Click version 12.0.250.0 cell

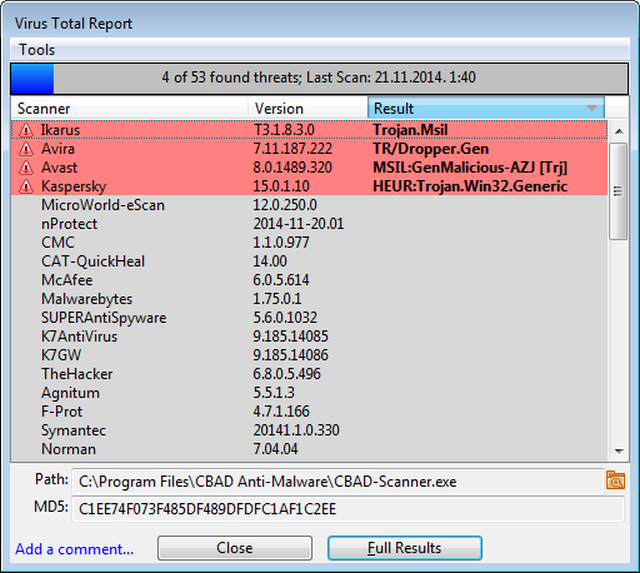285,205
